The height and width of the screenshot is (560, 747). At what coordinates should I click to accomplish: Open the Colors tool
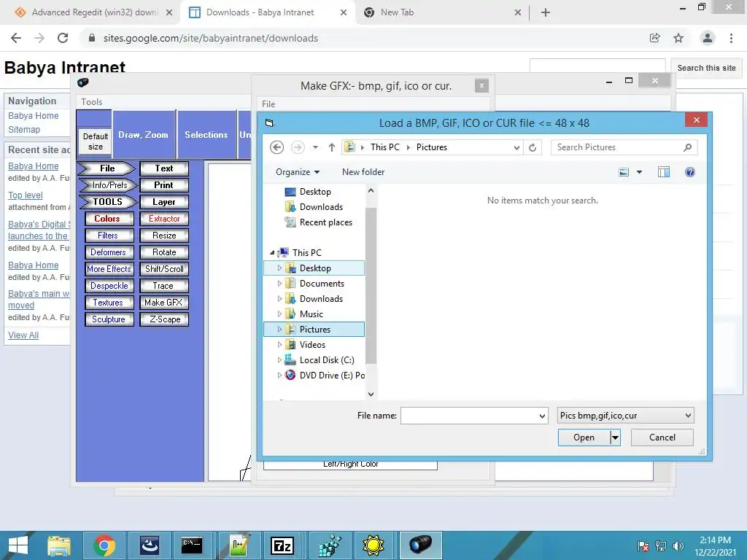point(109,219)
